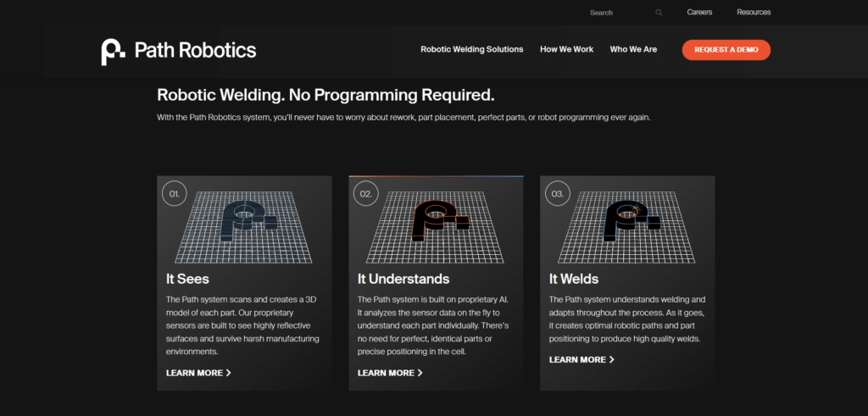This screenshot has height=416, width=868.
Task: Open the Resources link
Action: pos(754,12)
